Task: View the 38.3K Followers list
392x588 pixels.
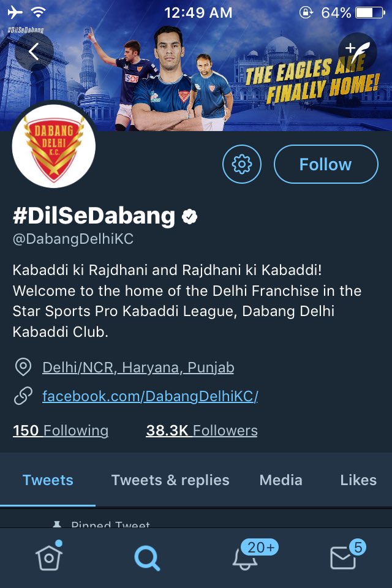Action: (x=202, y=431)
